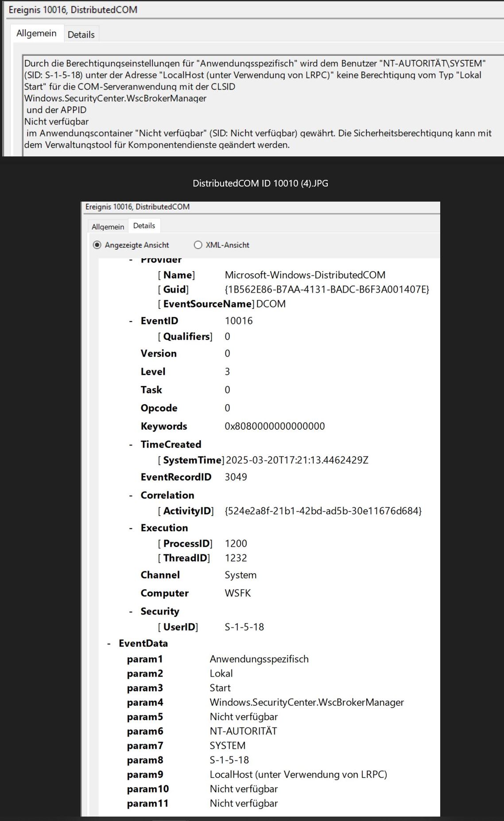Select ProcessID value 1200
Screen dimensions: 504x821
[236, 543]
